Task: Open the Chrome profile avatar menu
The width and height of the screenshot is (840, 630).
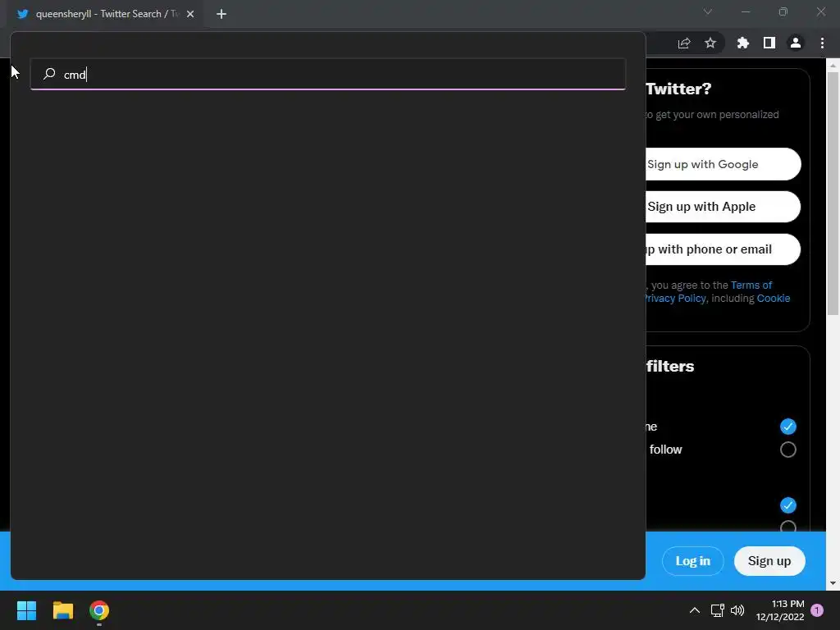Action: tap(796, 43)
